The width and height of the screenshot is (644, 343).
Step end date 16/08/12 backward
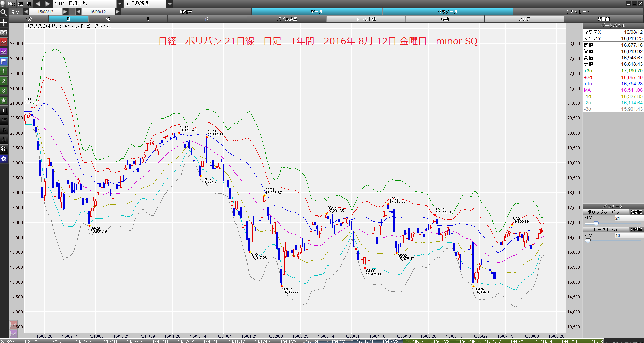(x=78, y=12)
